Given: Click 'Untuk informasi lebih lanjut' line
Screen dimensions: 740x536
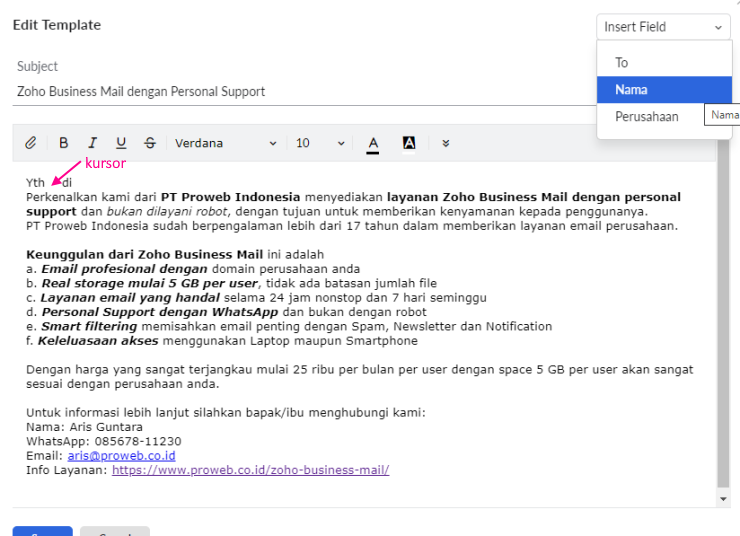Looking at the screenshot, I should pyautogui.click(x=226, y=413).
